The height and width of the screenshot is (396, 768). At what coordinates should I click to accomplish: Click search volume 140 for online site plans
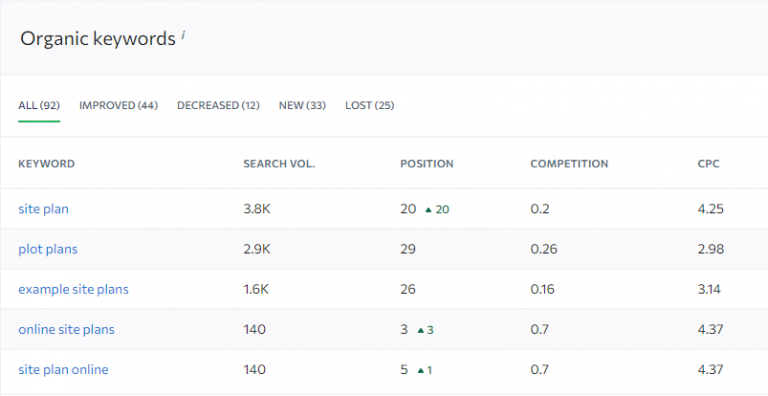click(x=255, y=329)
